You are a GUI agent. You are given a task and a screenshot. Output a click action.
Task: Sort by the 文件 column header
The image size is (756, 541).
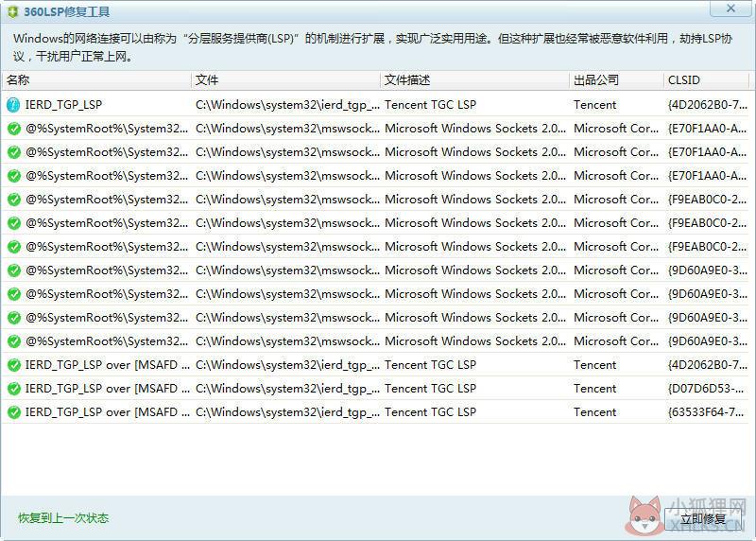tap(286, 80)
